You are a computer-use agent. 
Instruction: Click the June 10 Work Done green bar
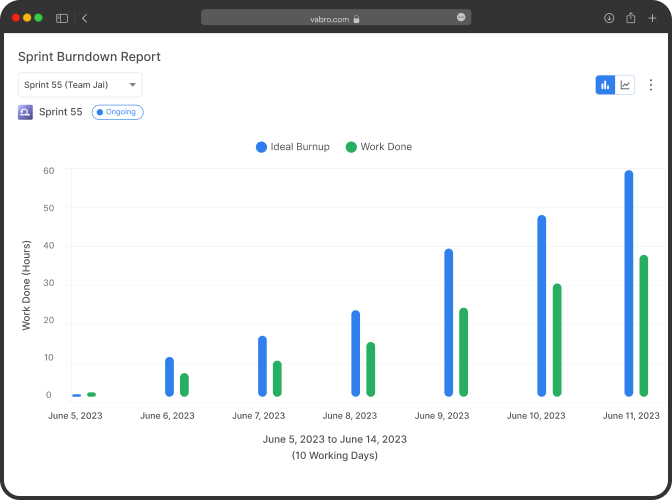557,340
